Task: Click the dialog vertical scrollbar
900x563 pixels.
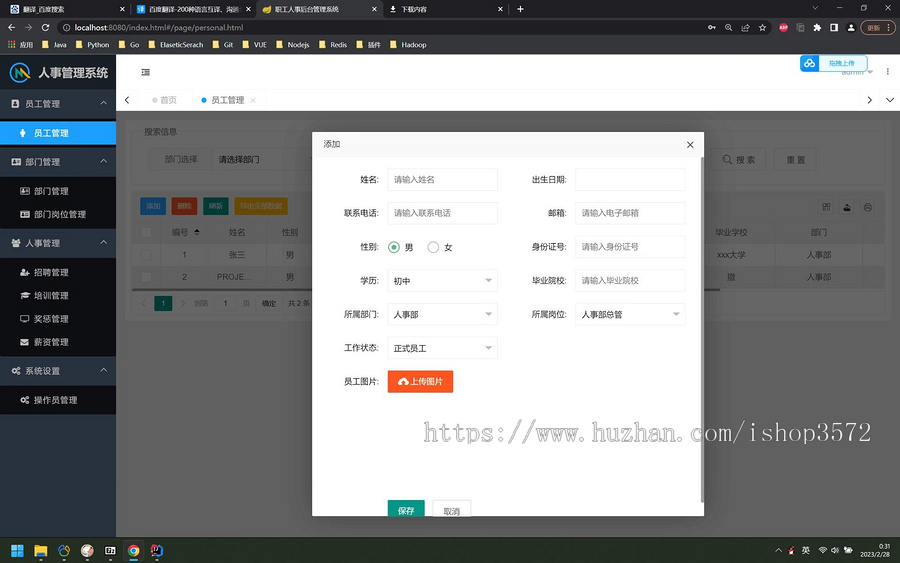Action: coord(702,330)
